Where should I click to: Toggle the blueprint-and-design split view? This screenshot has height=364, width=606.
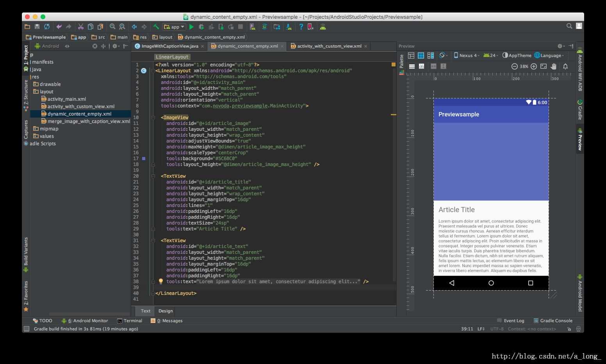[x=431, y=55]
